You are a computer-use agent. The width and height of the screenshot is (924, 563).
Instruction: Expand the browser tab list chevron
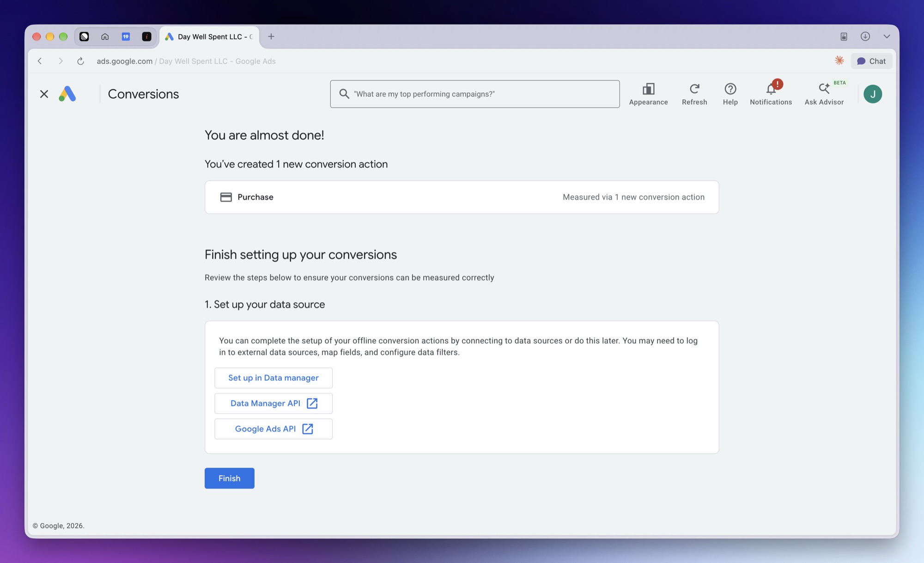[x=887, y=37]
